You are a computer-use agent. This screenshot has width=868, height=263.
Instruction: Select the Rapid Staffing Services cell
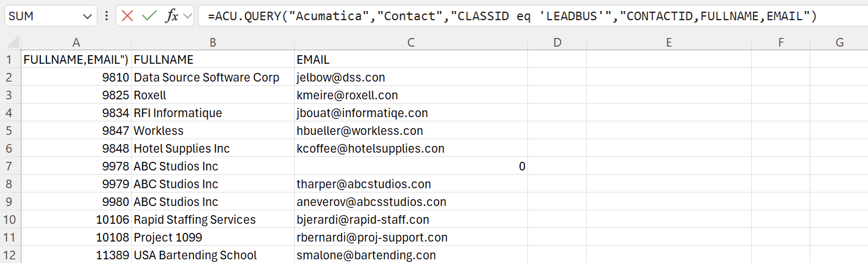212,219
